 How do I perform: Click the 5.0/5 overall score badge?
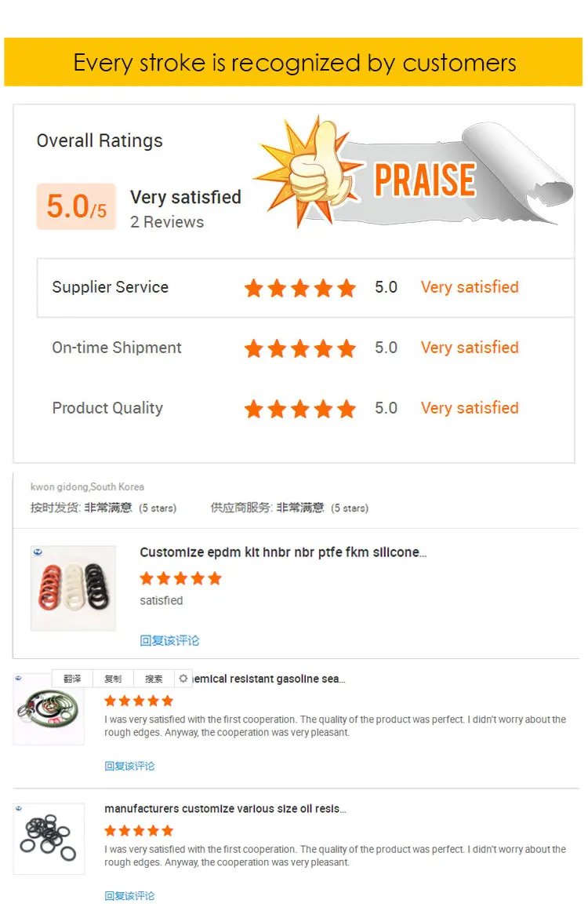point(76,206)
